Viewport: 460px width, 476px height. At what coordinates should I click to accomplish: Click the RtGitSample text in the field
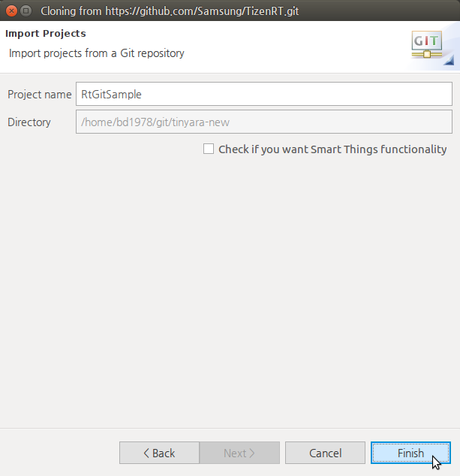point(111,95)
